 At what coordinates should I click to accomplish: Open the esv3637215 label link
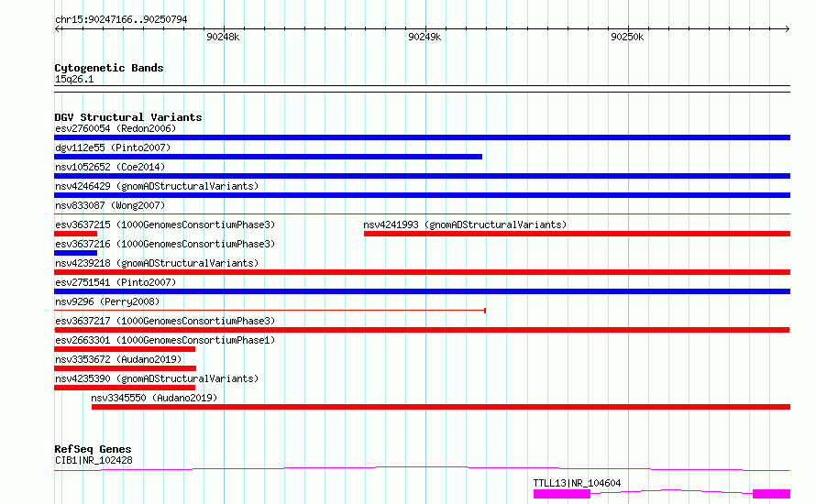tap(165, 225)
